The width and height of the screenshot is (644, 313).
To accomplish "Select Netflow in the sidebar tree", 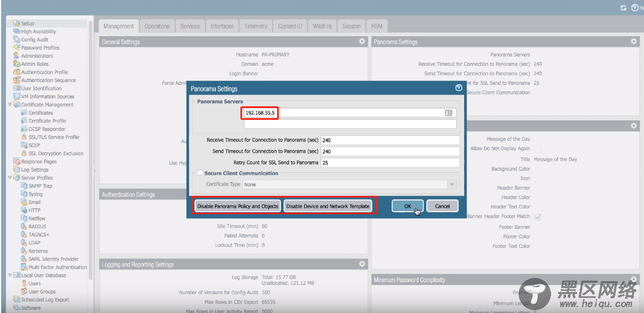I will tap(37, 218).
